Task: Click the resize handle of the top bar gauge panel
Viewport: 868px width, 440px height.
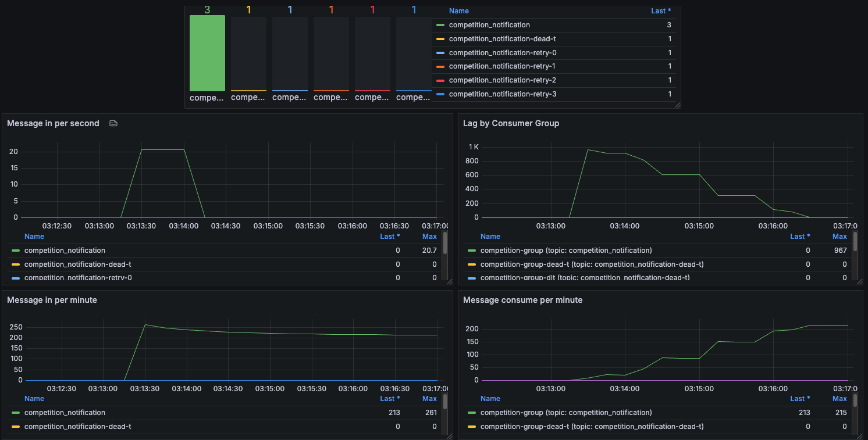Action: tap(677, 105)
